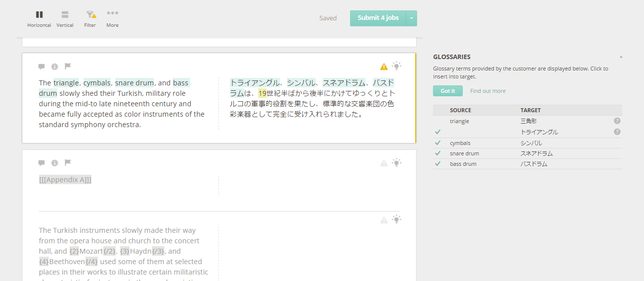644x281 pixels.
Task: Click warning icon on Appendix A segment
Action: point(384,163)
